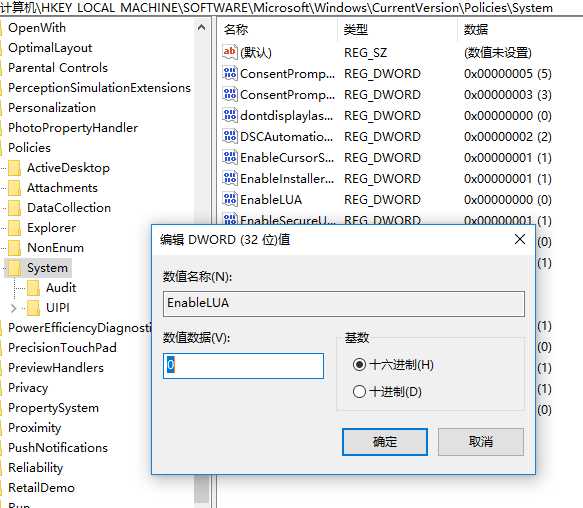
Task: Select 十进制(D) decimal radio button
Action: tap(359, 391)
